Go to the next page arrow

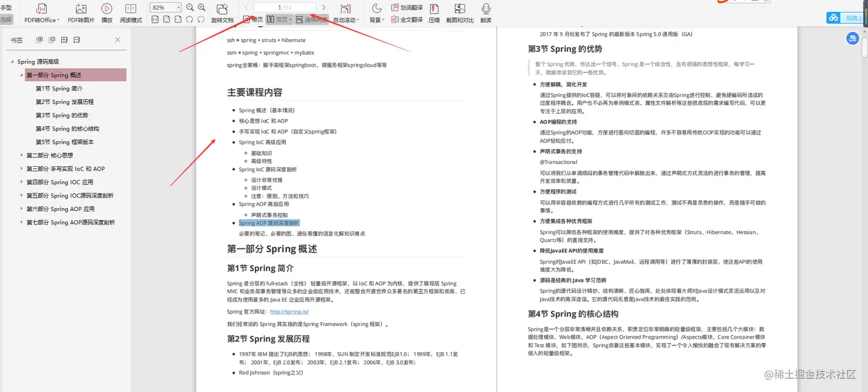[x=324, y=7]
